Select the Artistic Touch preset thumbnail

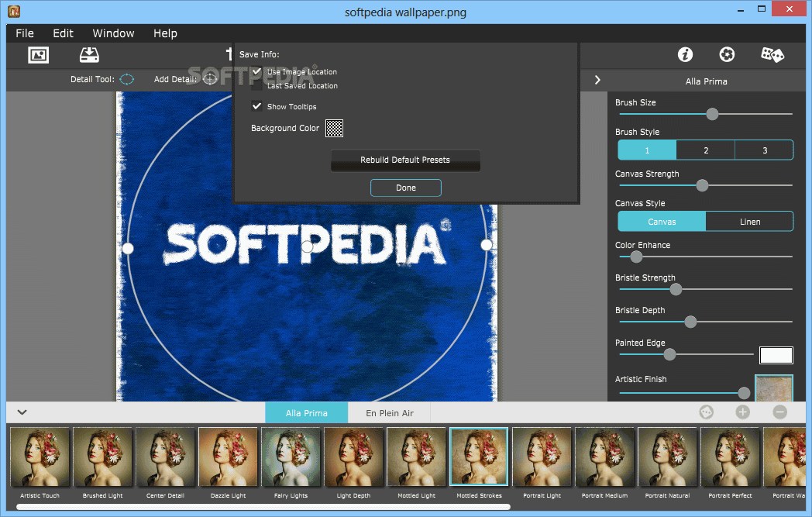[x=40, y=457]
